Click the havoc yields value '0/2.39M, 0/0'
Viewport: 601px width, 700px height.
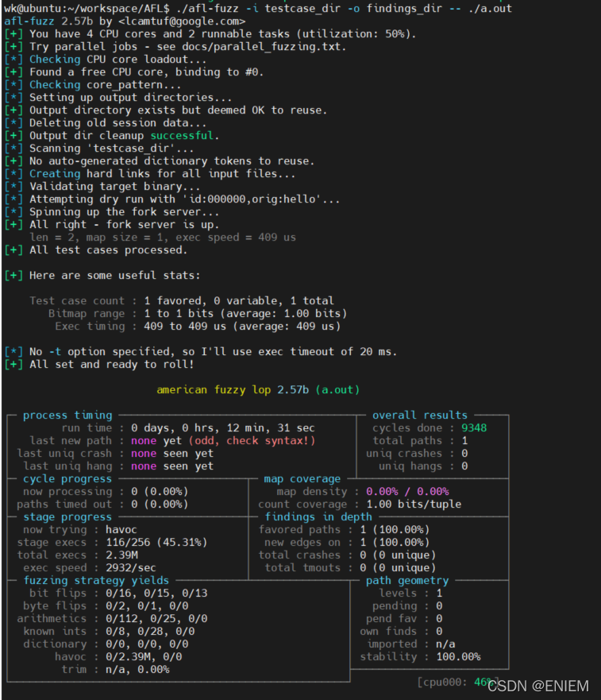pos(144,656)
